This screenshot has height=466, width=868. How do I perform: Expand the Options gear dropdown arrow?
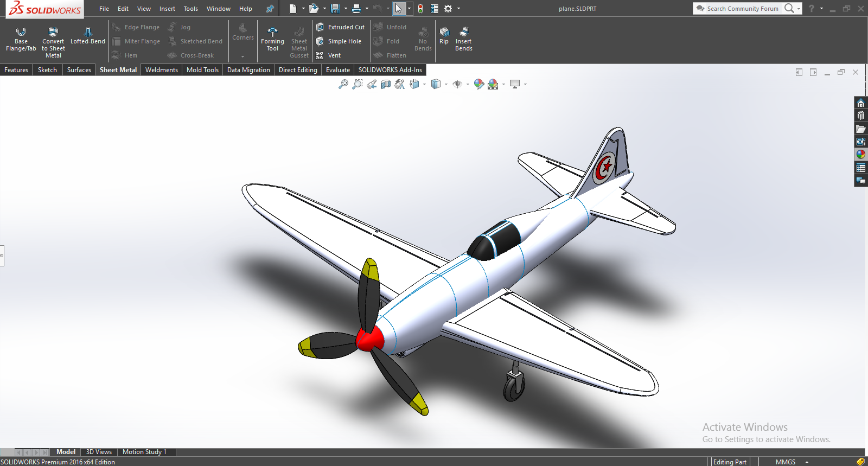coord(458,9)
